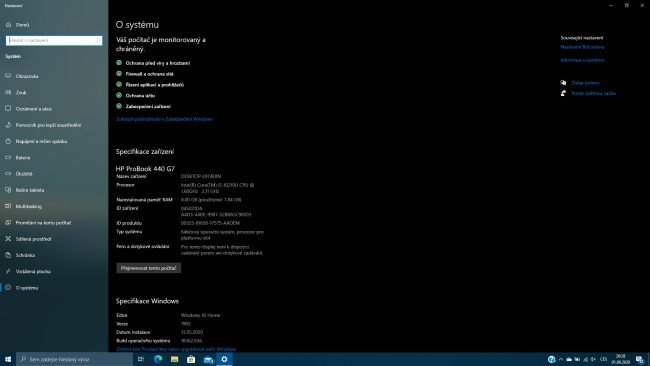Open Mail app from taskbar
The width and height of the screenshot is (650, 366).
point(208,359)
